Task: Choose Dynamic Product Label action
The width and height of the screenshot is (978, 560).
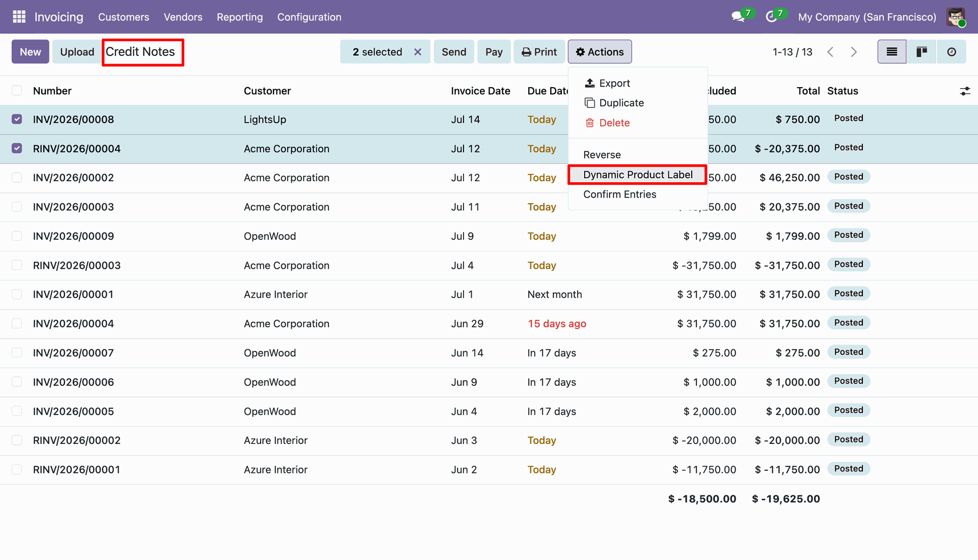Action: click(x=637, y=175)
